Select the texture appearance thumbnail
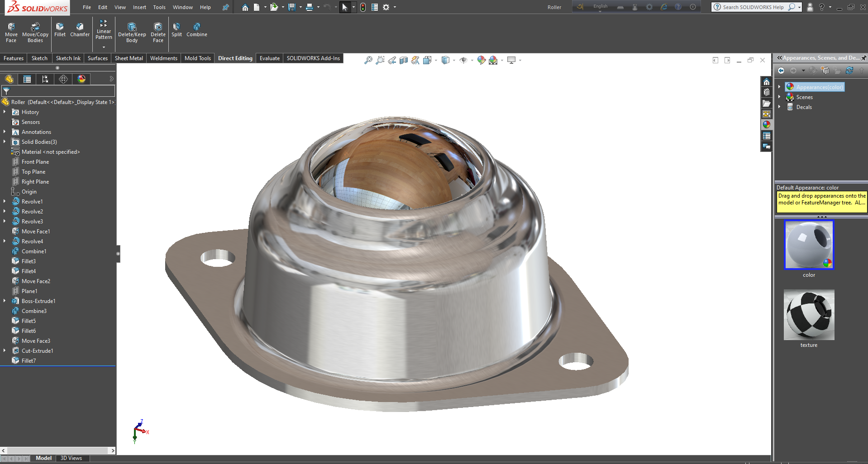The height and width of the screenshot is (464, 868). (x=809, y=315)
